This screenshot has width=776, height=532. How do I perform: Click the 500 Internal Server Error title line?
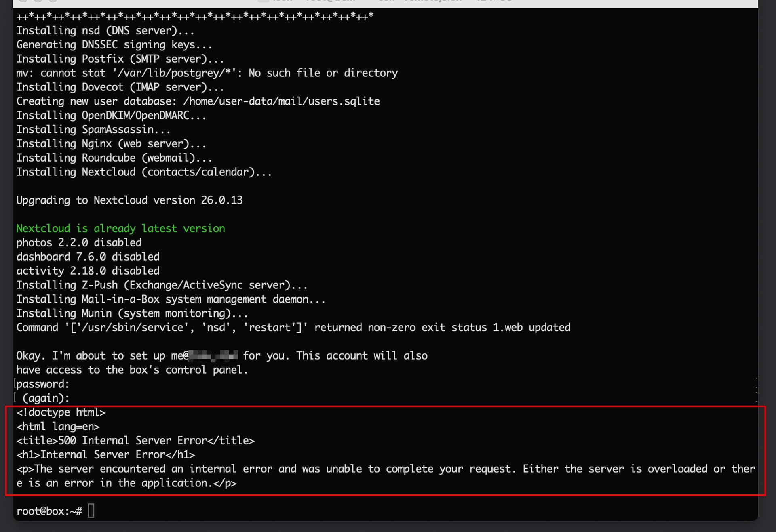(135, 441)
